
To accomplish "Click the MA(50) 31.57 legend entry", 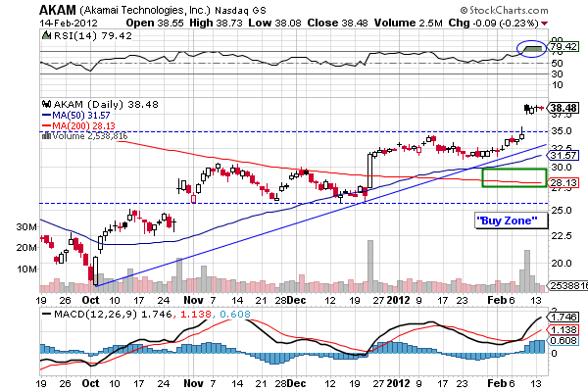I will [76, 116].
